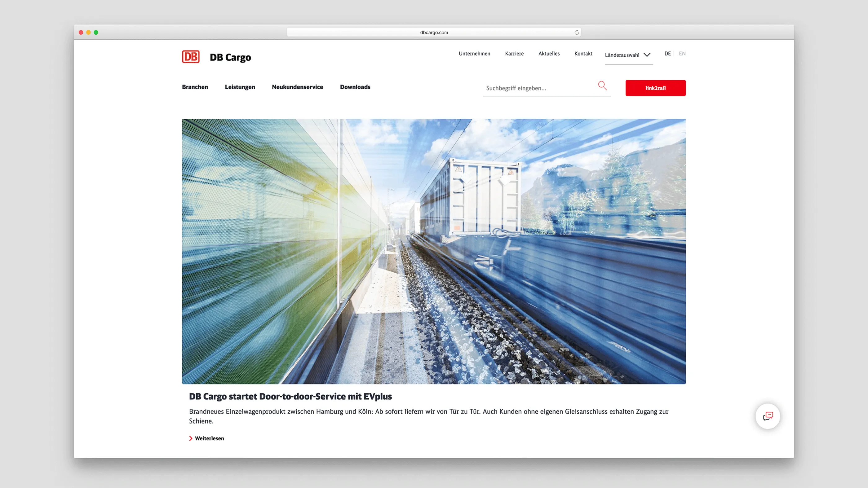Go to Karriere page

(514, 54)
